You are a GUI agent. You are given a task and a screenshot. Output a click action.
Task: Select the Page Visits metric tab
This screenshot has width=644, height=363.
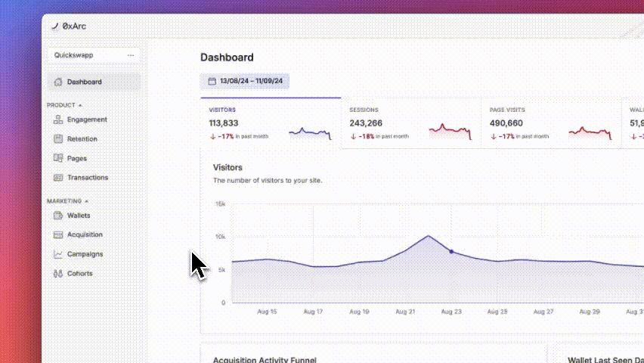(x=551, y=123)
